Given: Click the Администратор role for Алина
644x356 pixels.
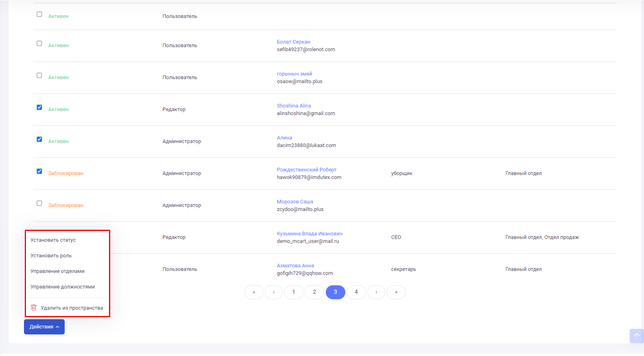Looking at the screenshot, I should coord(182,141).
